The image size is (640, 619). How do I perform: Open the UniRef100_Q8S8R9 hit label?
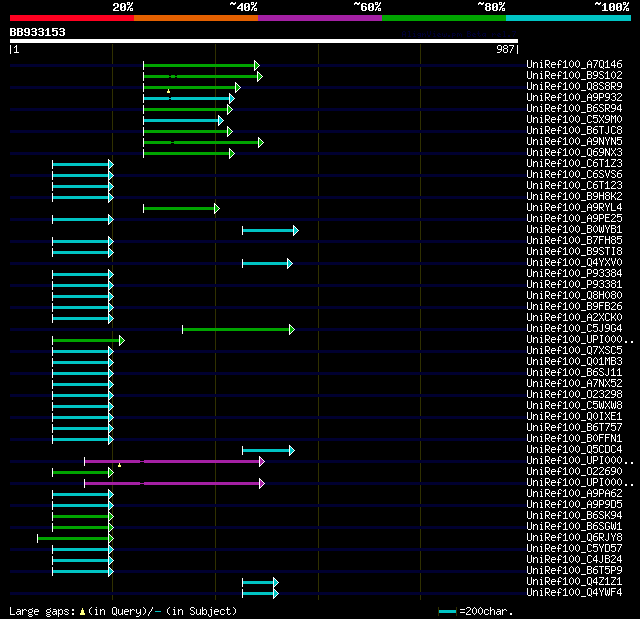pyautogui.click(x=574, y=87)
